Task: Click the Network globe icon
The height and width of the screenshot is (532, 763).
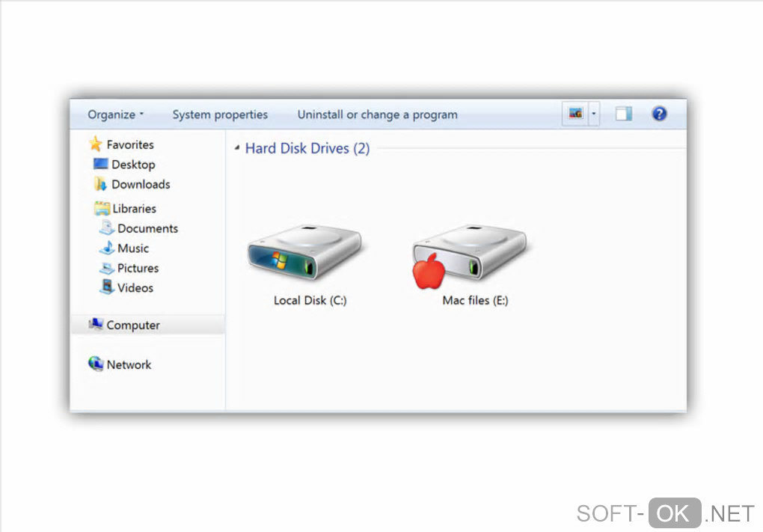Action: (96, 364)
